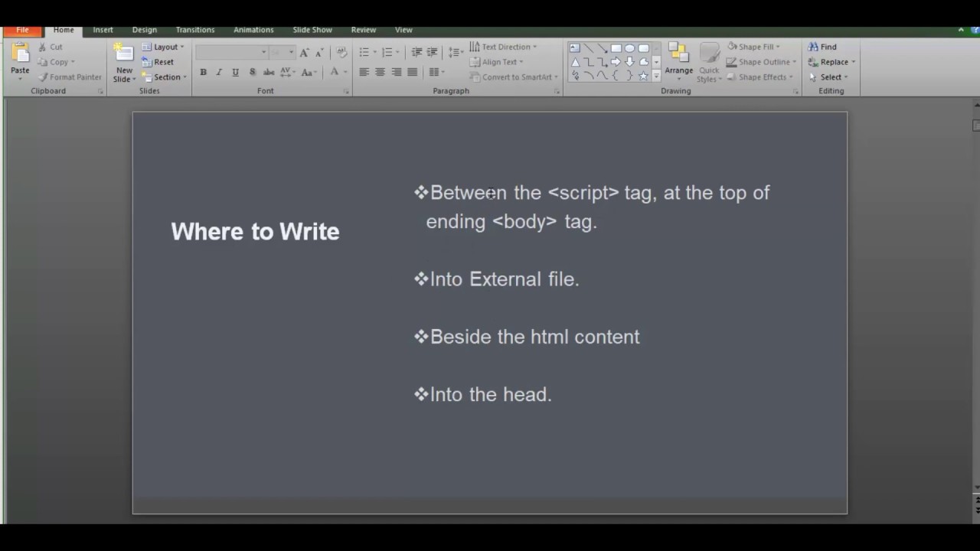The width and height of the screenshot is (980, 551).
Task: Click the Replace button
Action: (831, 62)
